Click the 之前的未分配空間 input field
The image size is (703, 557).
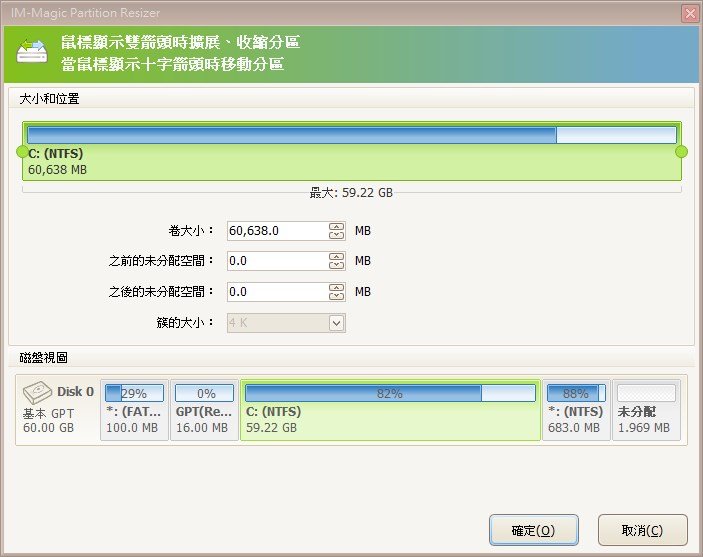coord(278,261)
